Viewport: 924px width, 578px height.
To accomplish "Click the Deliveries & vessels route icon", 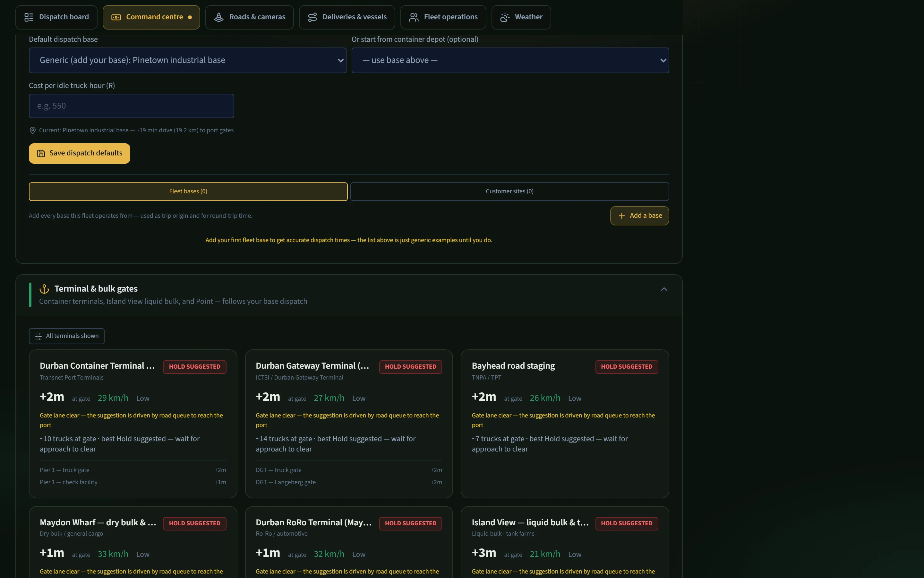I will coord(312,17).
